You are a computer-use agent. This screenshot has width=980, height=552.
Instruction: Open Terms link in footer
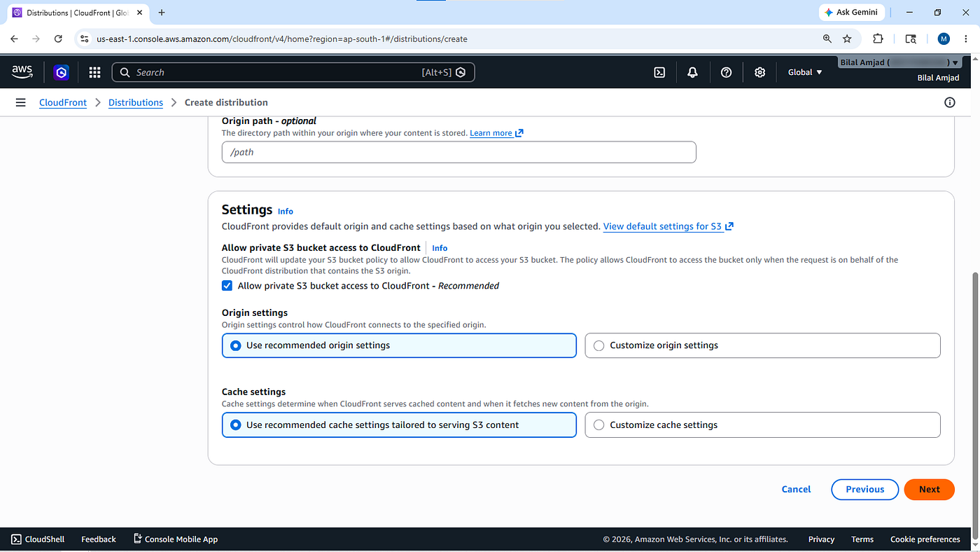click(862, 539)
